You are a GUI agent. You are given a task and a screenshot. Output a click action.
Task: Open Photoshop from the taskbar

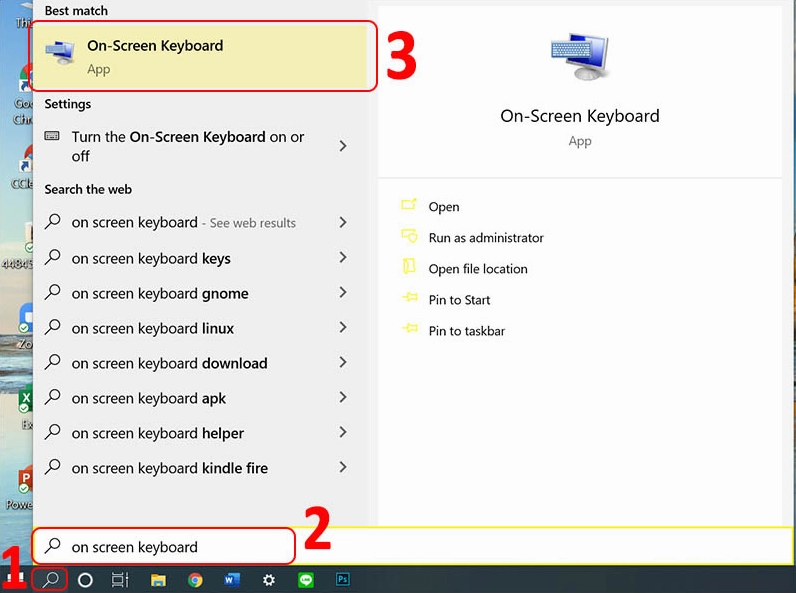click(x=343, y=580)
